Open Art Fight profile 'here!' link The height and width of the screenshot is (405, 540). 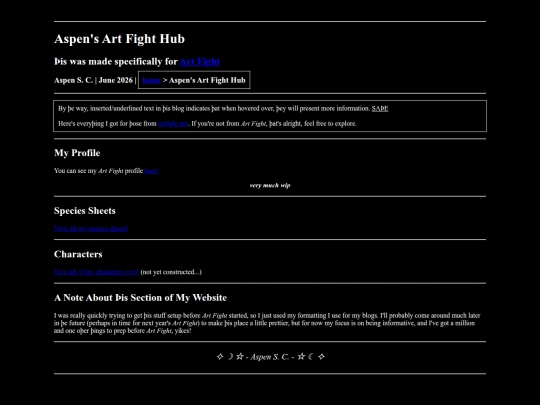151,171
